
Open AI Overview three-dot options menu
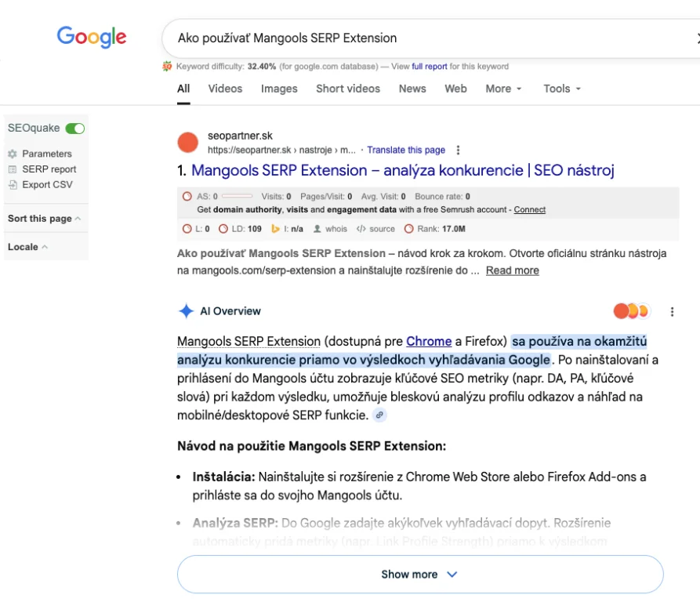point(672,311)
